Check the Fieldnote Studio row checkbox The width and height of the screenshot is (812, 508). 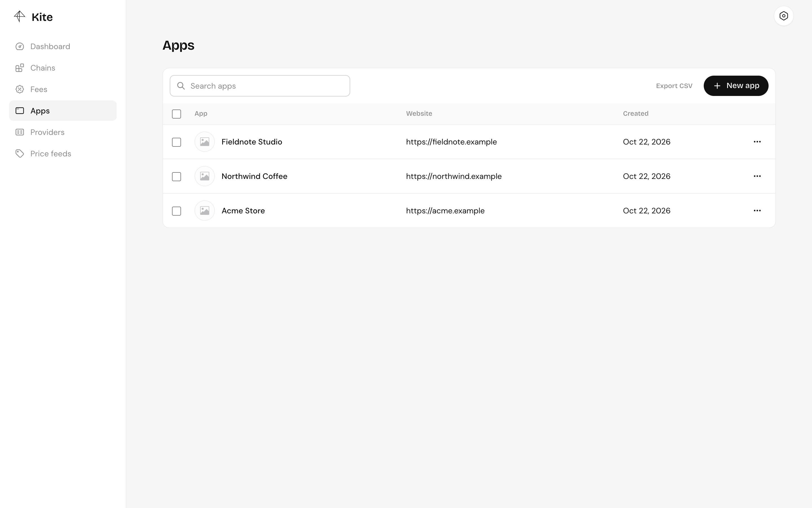(176, 142)
